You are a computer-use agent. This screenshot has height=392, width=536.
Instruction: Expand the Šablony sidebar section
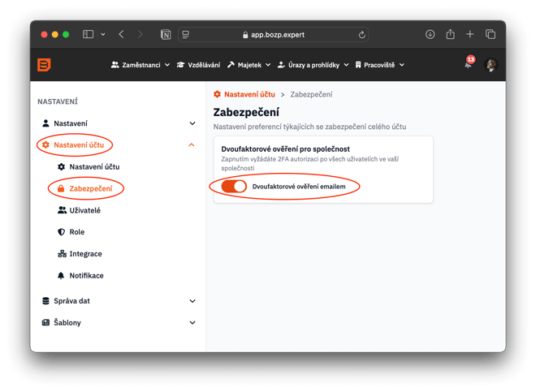(192, 322)
